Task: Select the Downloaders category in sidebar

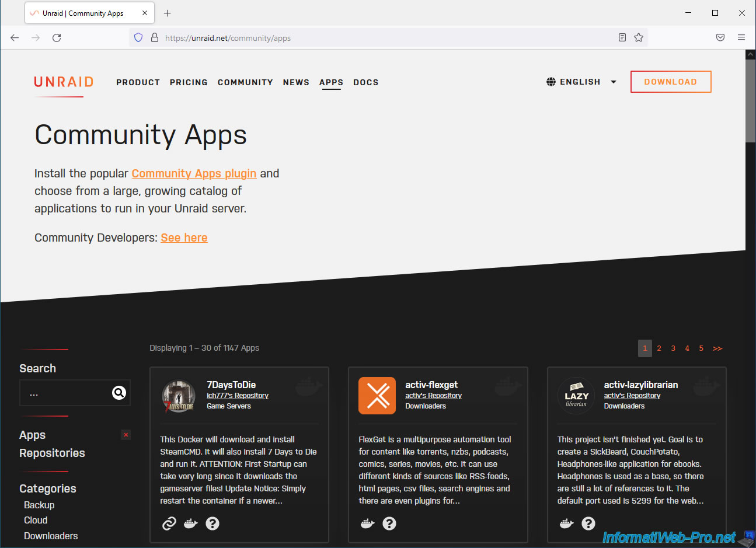Action: [x=51, y=536]
